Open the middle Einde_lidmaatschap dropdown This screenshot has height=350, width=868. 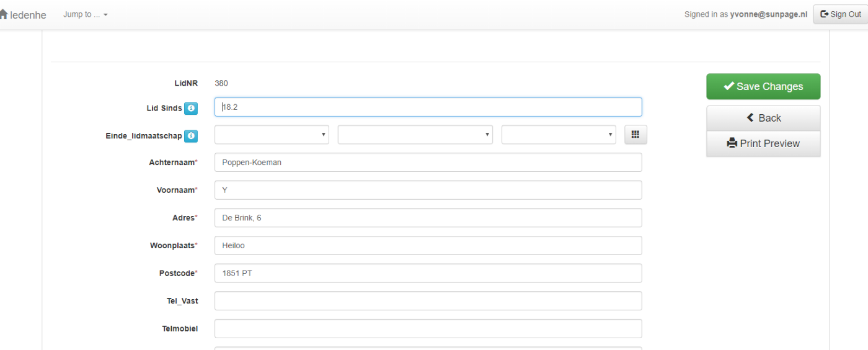tap(415, 135)
